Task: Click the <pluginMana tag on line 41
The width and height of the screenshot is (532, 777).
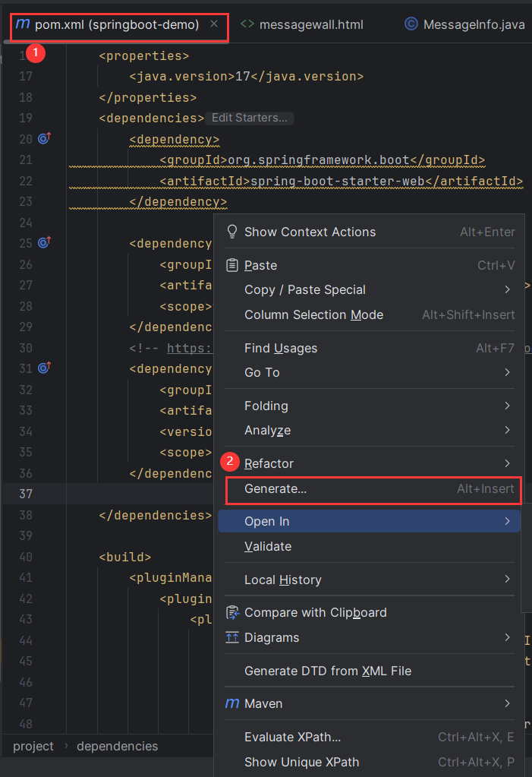Action: pos(171,577)
